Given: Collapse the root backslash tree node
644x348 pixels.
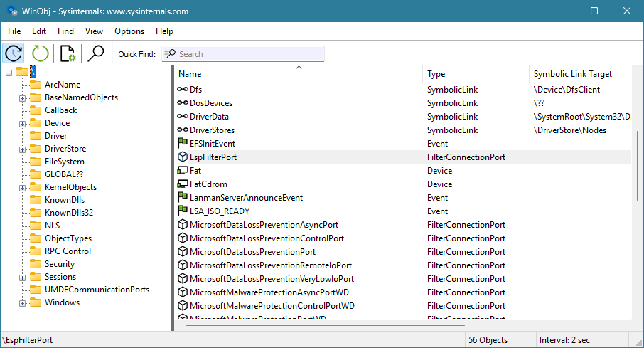Looking at the screenshot, I should [x=9, y=73].
